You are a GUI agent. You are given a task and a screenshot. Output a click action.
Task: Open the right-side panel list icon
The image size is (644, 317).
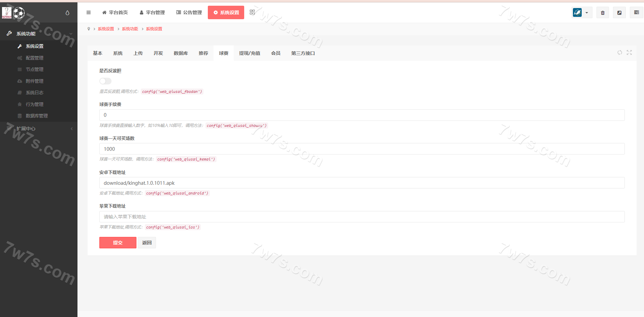(636, 13)
